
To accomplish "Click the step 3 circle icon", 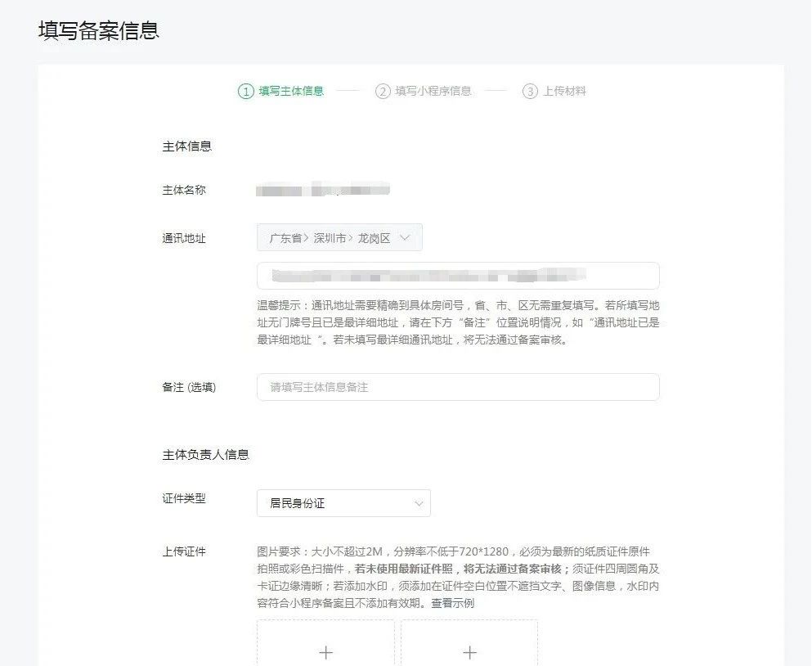I will tap(530, 92).
